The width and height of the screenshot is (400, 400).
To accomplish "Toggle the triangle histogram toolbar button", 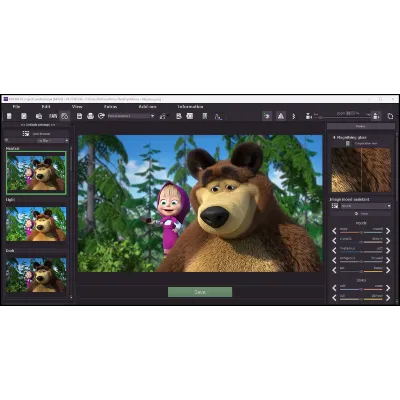I will 281,116.
